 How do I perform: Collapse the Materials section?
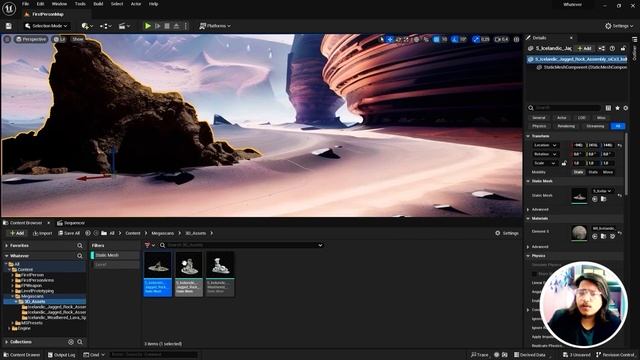(528, 218)
